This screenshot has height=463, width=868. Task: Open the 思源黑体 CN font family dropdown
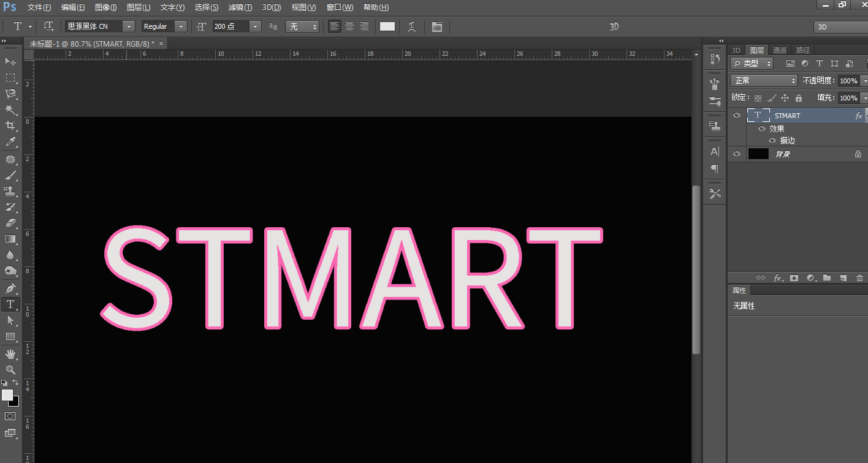(x=129, y=26)
